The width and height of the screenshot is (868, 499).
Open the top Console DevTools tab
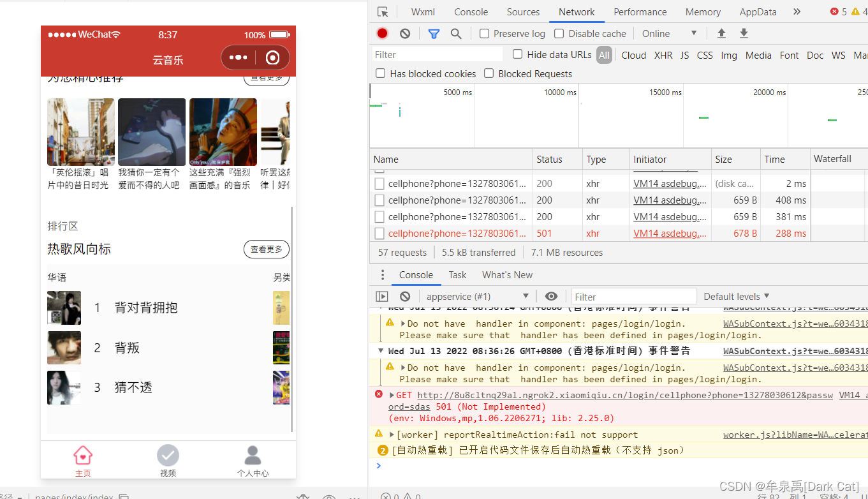(x=471, y=12)
